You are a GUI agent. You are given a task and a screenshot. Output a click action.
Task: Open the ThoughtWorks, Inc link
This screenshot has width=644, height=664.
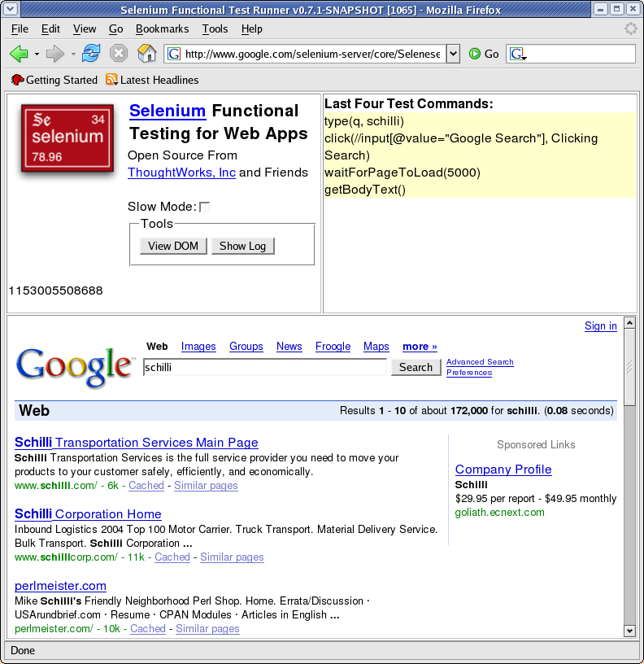coord(181,173)
